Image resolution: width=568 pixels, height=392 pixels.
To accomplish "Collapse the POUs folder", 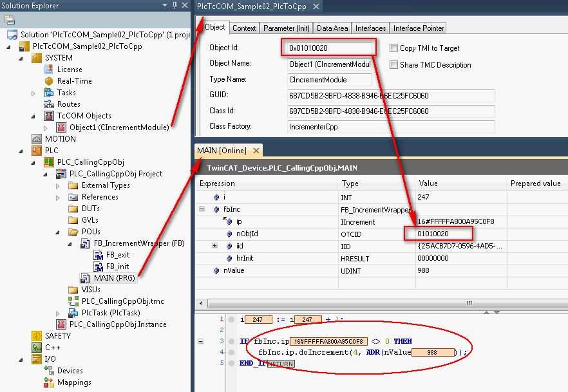I will [57, 232].
